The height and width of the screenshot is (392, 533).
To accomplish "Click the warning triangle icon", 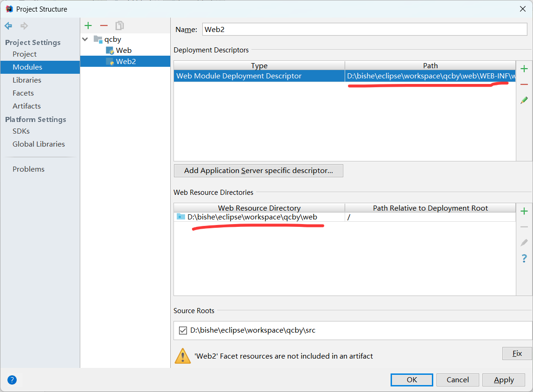I will point(183,356).
